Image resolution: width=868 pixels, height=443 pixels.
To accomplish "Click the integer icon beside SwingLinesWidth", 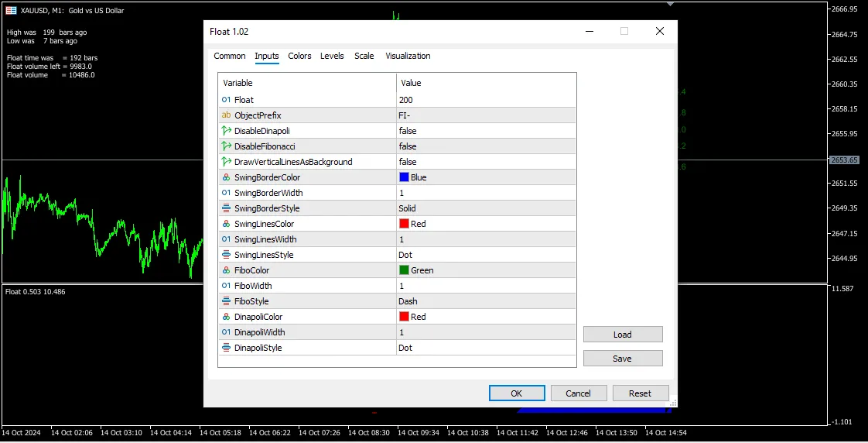I will (226, 239).
